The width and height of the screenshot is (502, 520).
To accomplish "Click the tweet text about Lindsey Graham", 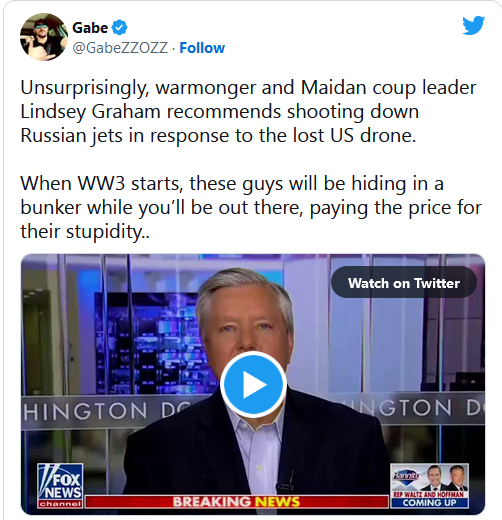I will pyautogui.click(x=248, y=111).
